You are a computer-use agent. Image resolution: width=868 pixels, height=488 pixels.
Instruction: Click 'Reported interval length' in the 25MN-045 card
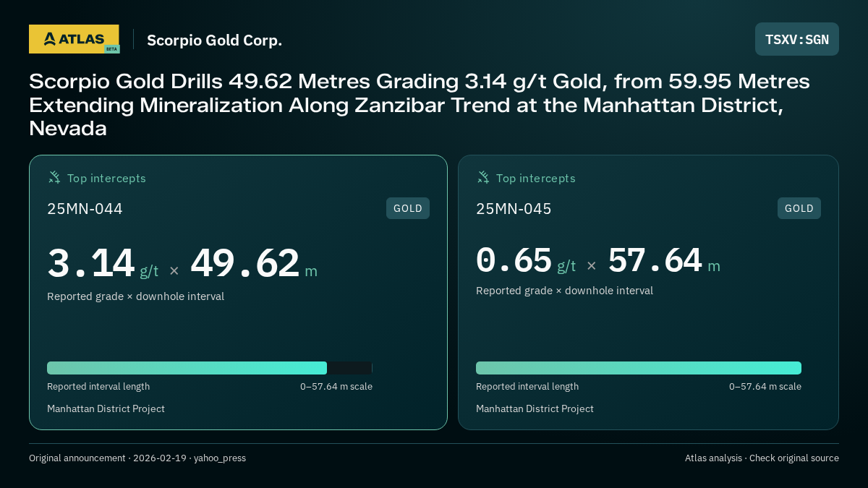(x=527, y=387)
